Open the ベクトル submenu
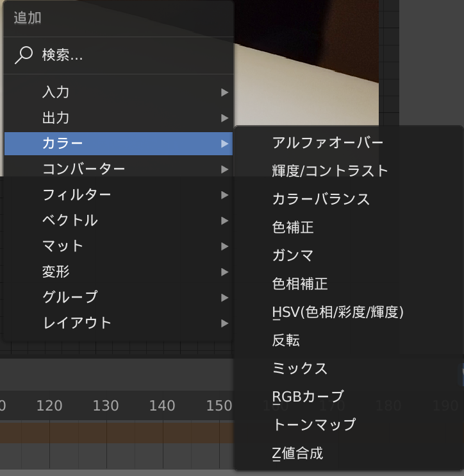464x476 pixels. coord(119,221)
